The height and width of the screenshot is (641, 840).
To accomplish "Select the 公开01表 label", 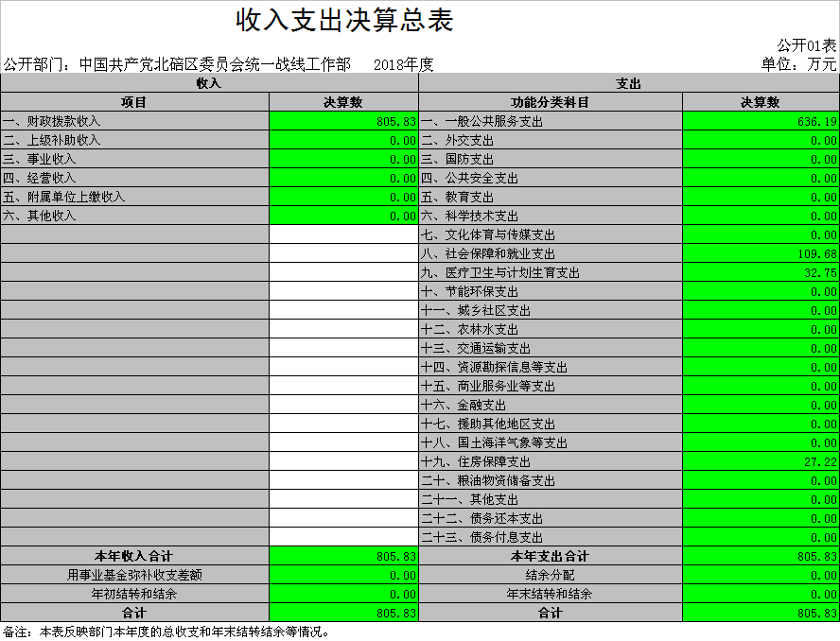I will point(806,45).
